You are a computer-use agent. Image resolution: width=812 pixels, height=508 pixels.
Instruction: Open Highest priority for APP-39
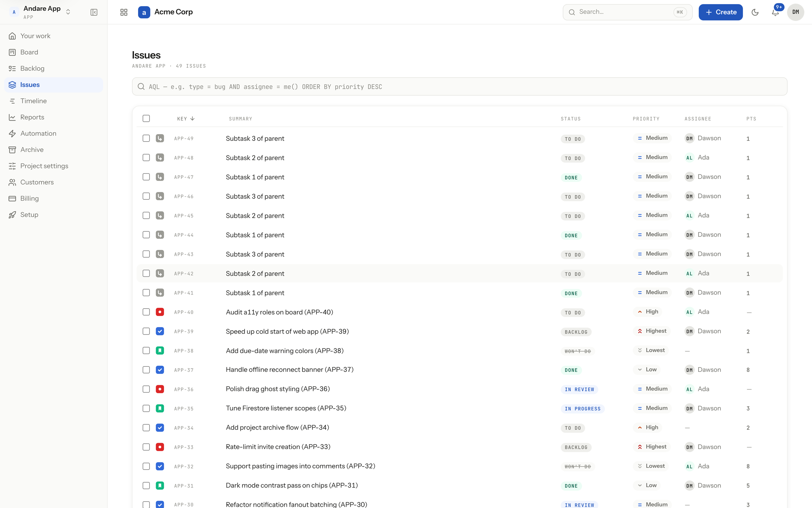coord(652,331)
